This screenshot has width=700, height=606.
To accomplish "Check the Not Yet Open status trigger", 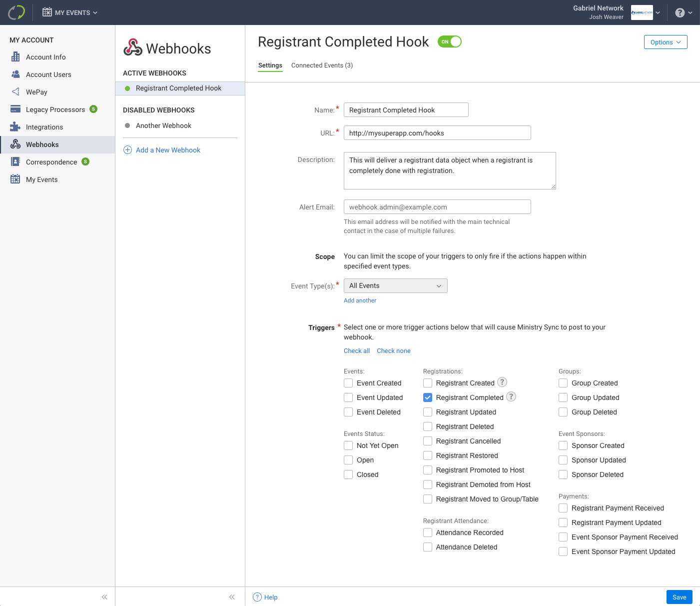I will (x=348, y=445).
